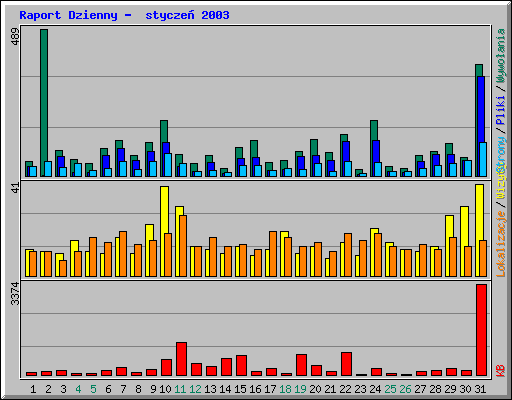
Task: Select the yellow bar for day 30
Action: [464, 227]
